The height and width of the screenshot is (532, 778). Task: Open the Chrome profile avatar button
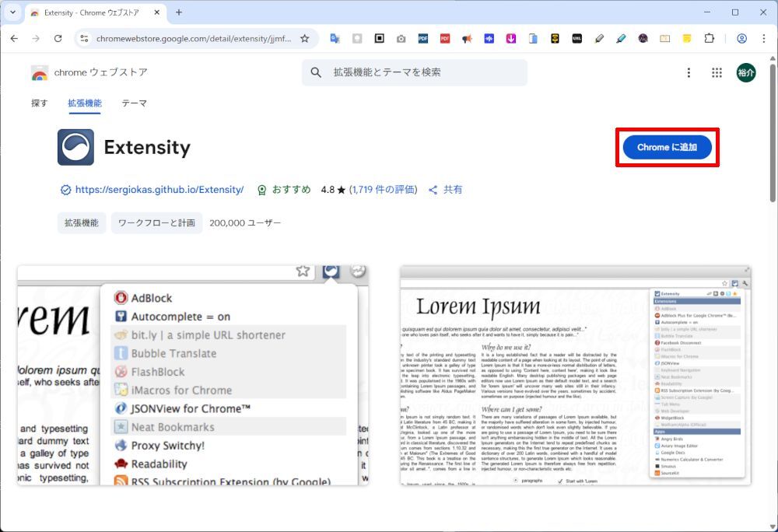pyautogui.click(x=741, y=39)
